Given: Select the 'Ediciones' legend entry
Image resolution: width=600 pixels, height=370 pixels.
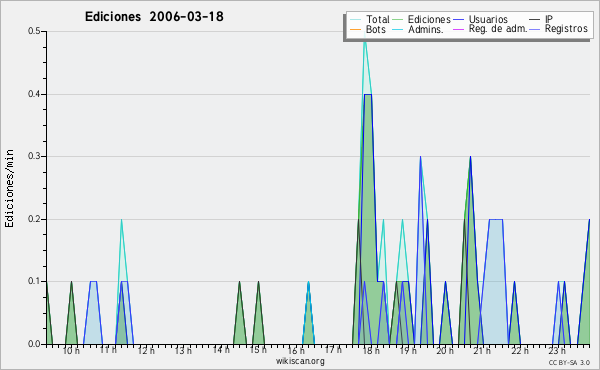Looking at the screenshot, I should tap(422, 19).
